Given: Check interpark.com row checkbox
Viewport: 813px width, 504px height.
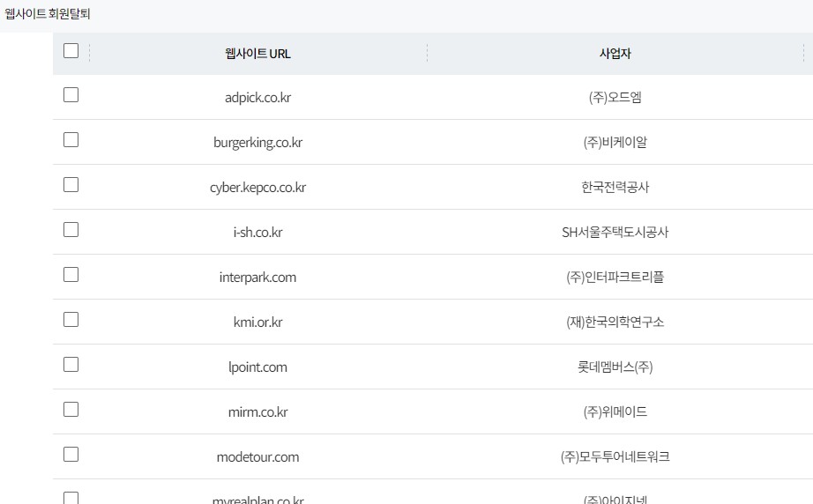Looking at the screenshot, I should pyautogui.click(x=71, y=275).
